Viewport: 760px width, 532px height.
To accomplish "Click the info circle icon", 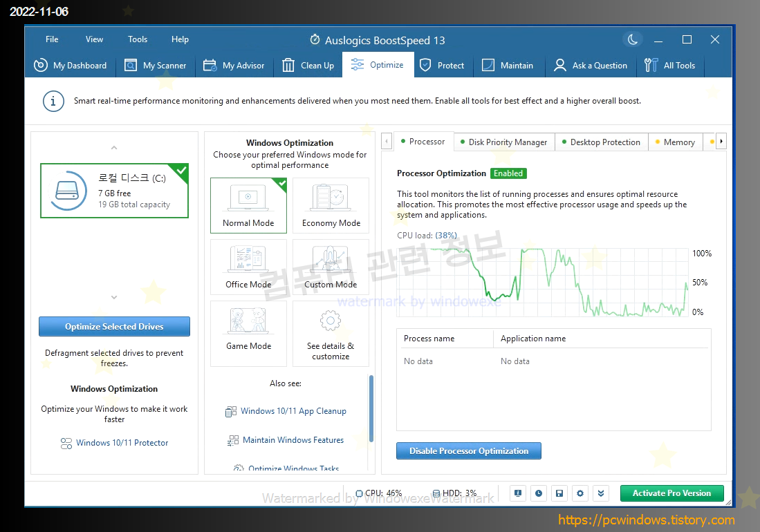I will click(53, 101).
